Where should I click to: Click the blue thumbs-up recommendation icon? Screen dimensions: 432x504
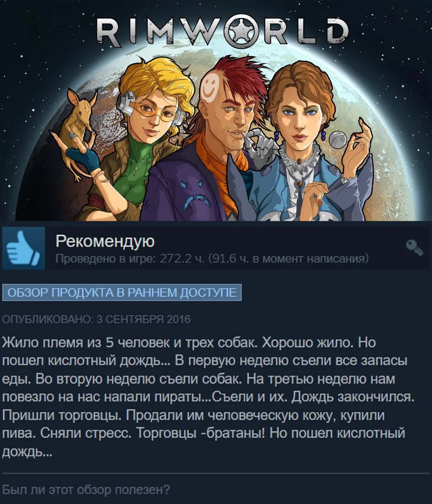coord(24,248)
